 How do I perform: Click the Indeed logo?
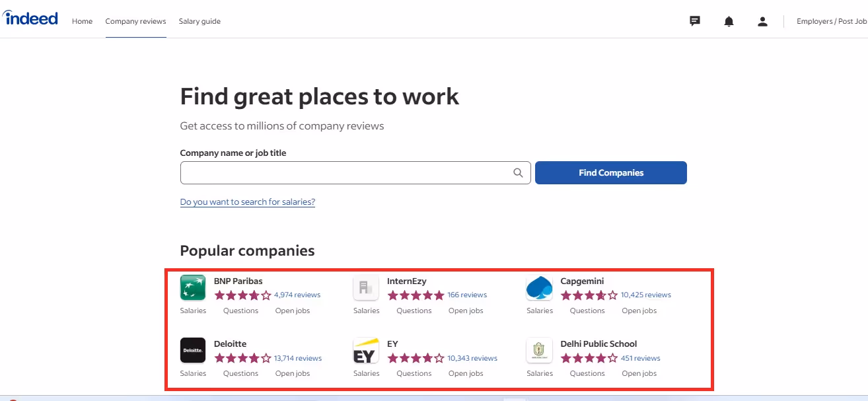30,18
